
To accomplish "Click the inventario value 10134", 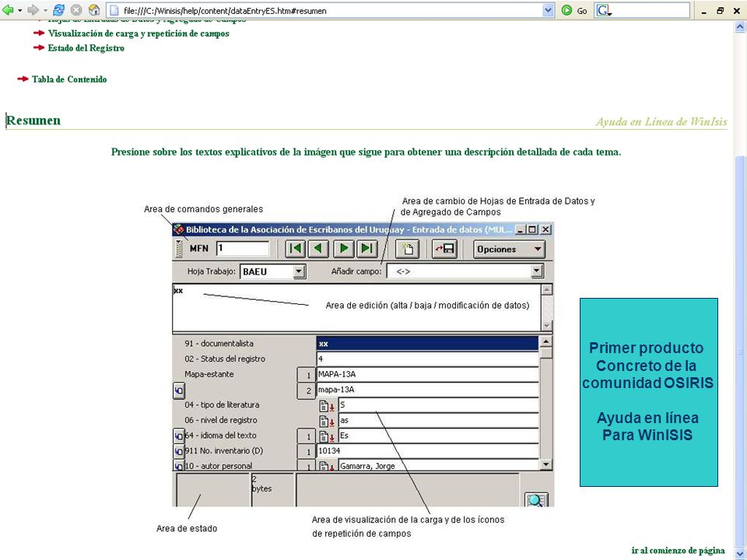I will click(427, 450).
